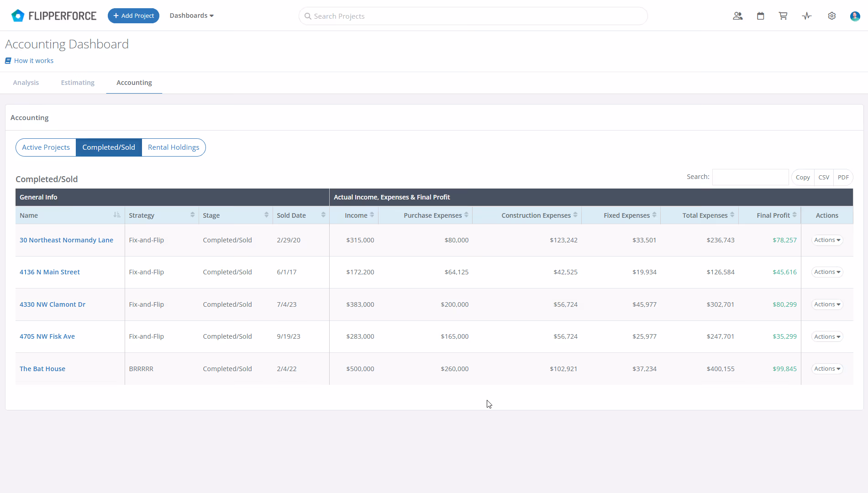Focus the Search Projects field
Screen dimensions: 868x493
[473, 16]
